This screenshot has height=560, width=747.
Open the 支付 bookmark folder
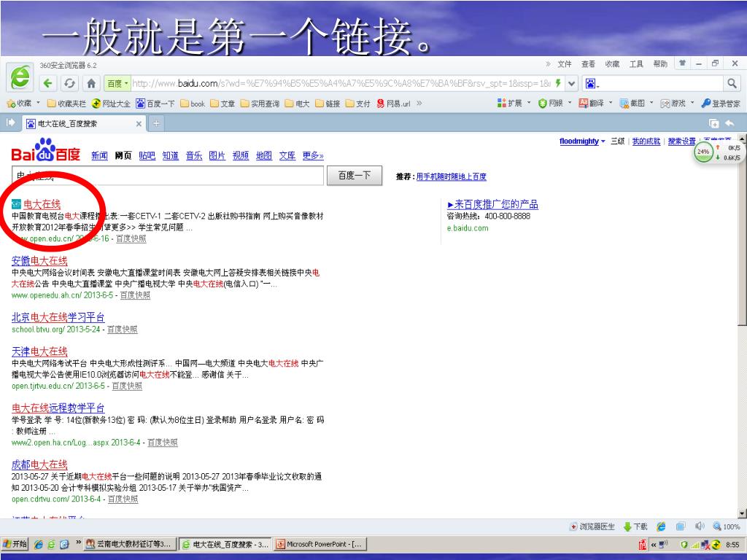357,104
